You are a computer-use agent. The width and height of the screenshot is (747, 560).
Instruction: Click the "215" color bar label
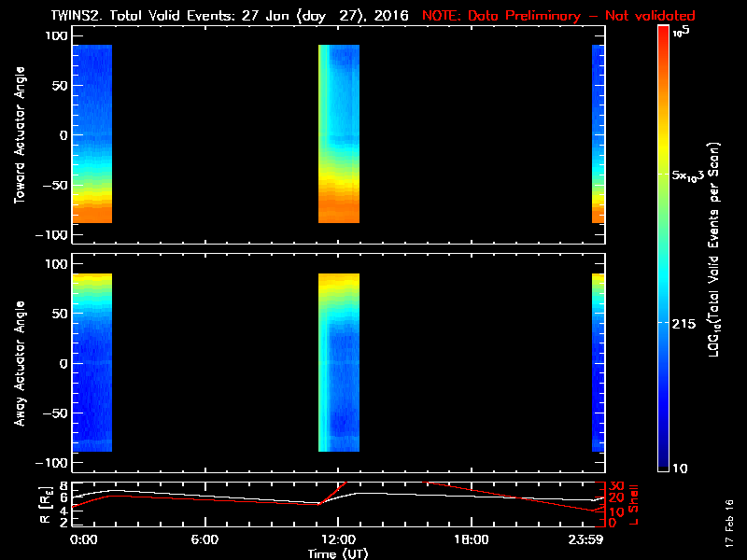pyautogui.click(x=684, y=324)
